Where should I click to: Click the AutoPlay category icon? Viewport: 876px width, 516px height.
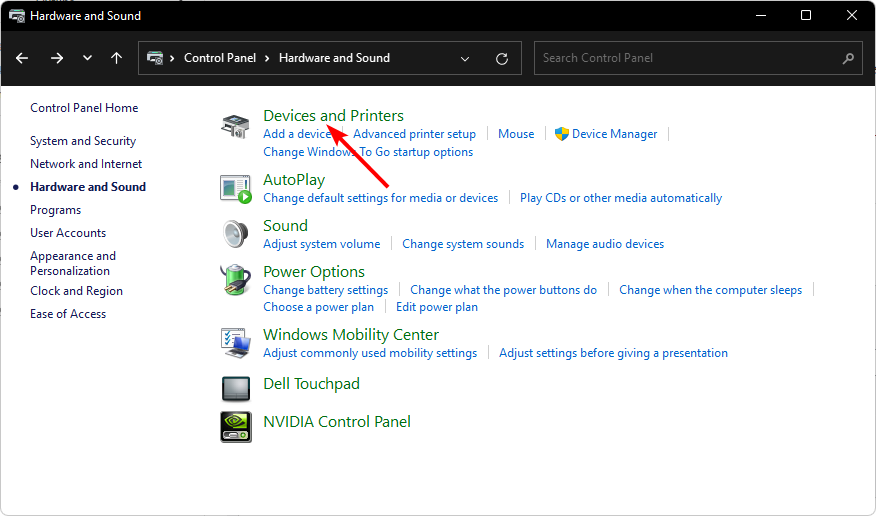pyautogui.click(x=235, y=189)
